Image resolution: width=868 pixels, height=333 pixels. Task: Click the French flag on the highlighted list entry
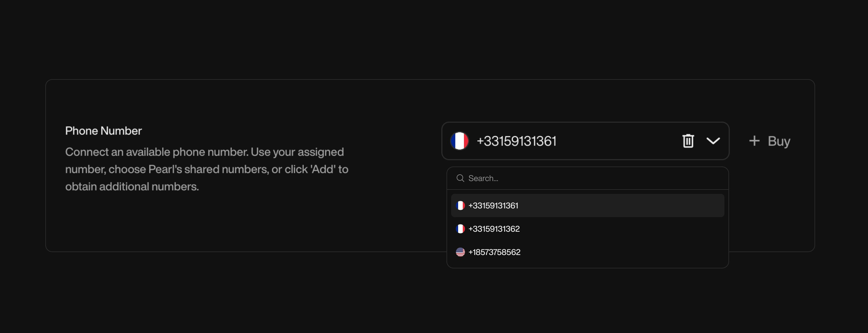tap(460, 205)
